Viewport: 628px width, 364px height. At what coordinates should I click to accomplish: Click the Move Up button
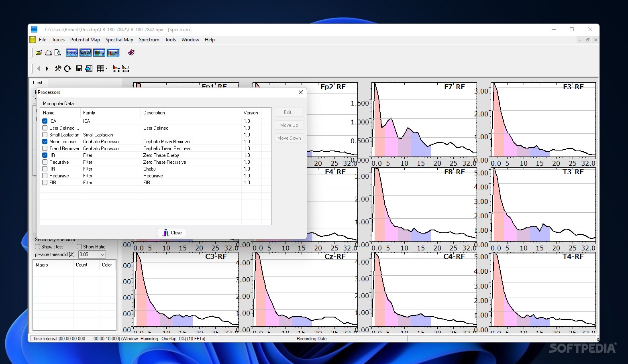click(x=289, y=125)
